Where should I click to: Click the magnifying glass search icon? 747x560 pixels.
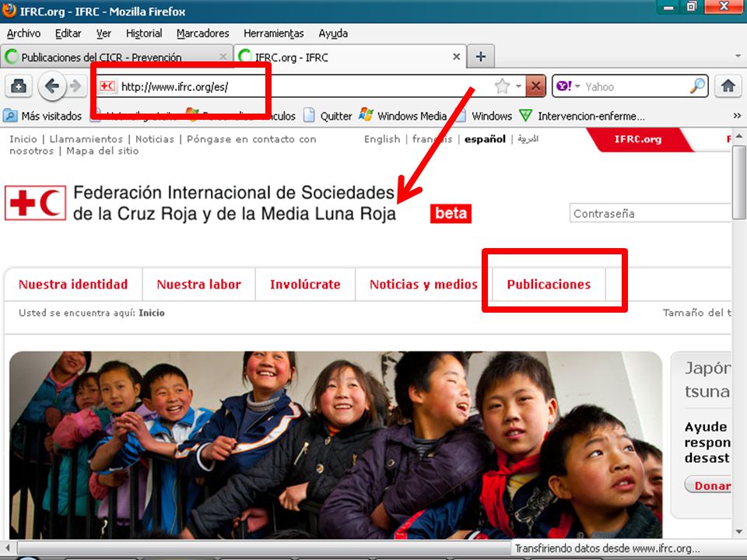[697, 86]
